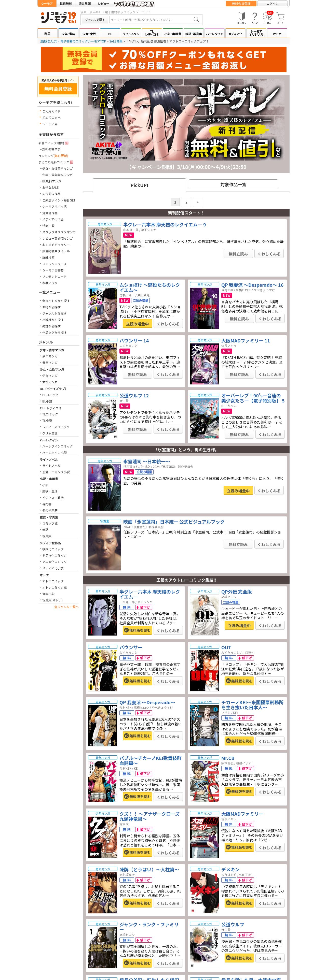Select the 少女・女性 category tab
This screenshot has width=327, height=980.
click(x=89, y=34)
